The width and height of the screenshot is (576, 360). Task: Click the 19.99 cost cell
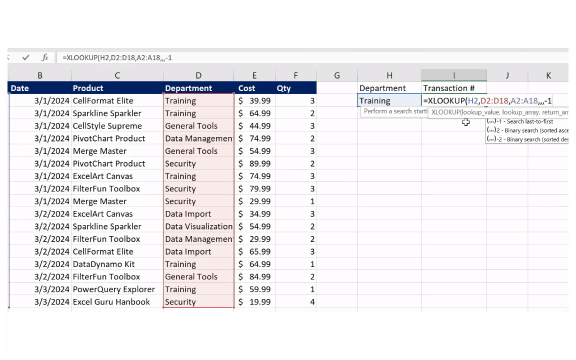pyautogui.click(x=254, y=302)
